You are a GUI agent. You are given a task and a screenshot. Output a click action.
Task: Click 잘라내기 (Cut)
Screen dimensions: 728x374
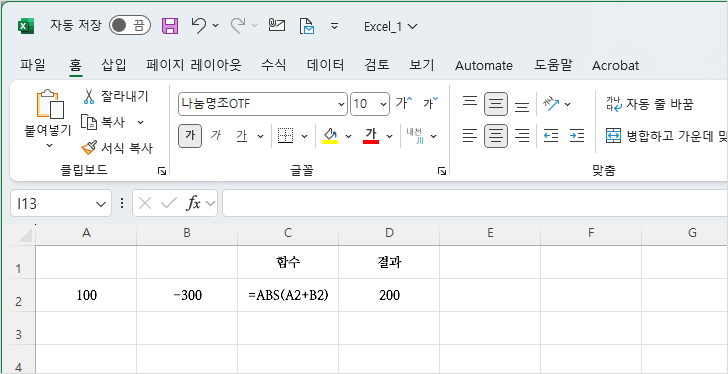click(x=115, y=97)
